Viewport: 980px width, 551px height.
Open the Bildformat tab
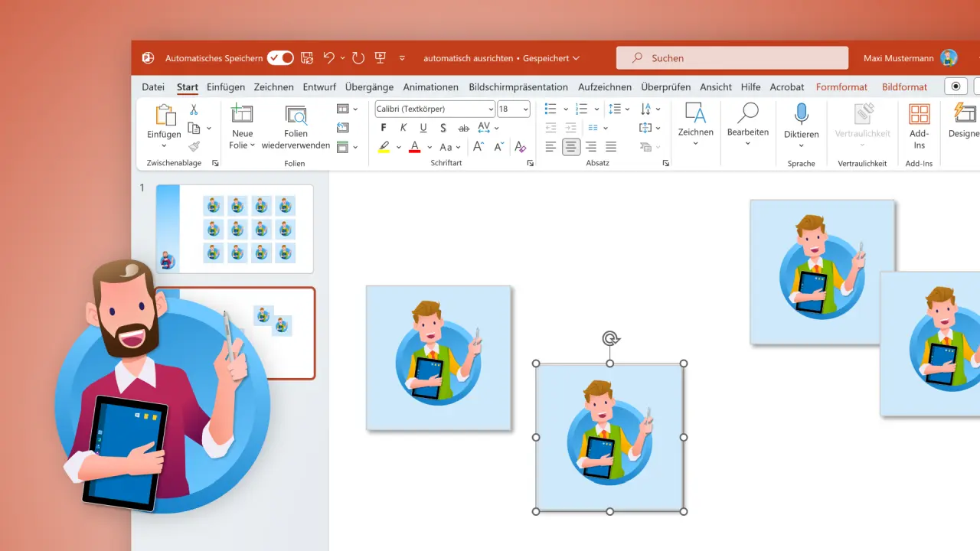904,86
